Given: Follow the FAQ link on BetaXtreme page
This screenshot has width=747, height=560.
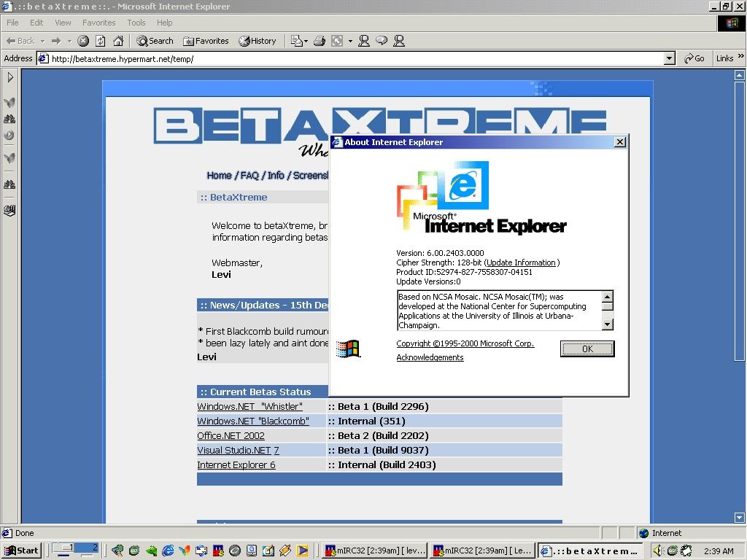Looking at the screenshot, I should (249, 175).
